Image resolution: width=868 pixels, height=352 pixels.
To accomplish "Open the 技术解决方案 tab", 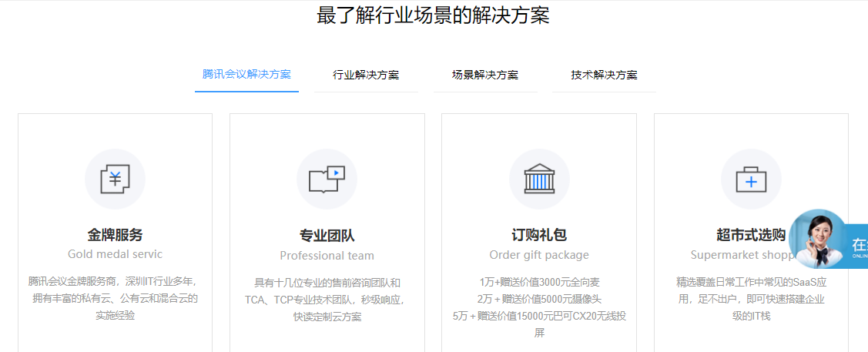I will coord(604,75).
